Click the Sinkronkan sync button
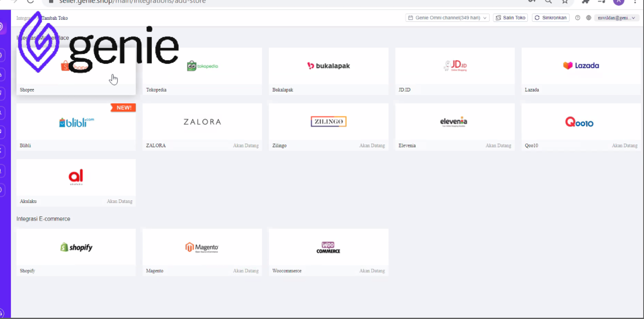This screenshot has height=319, width=644. tap(551, 18)
